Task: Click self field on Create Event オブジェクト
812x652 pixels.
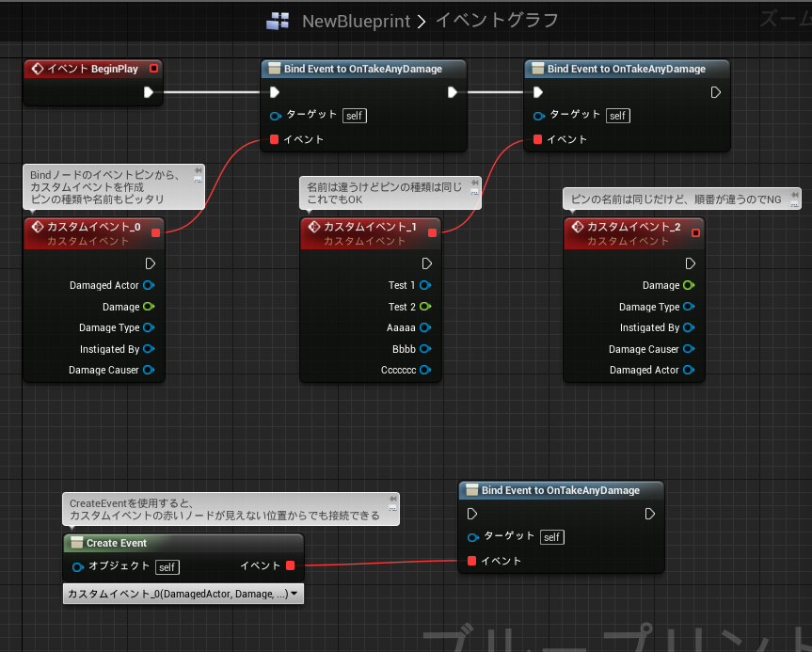Action: 167,567
